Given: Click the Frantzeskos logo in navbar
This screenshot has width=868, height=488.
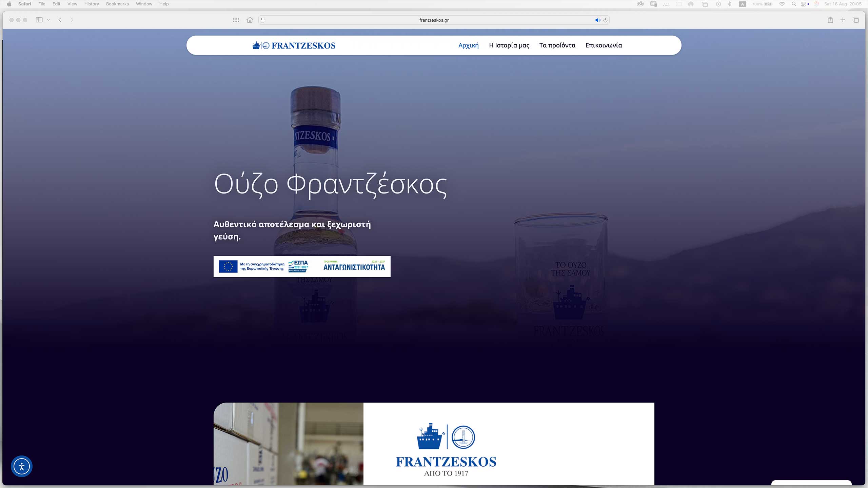Looking at the screenshot, I should click(x=294, y=45).
